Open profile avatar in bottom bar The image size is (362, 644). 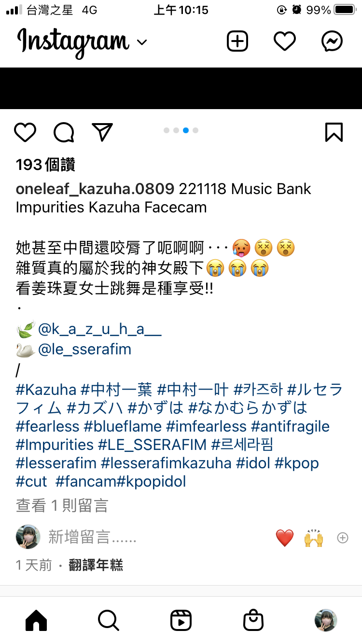[x=326, y=620]
